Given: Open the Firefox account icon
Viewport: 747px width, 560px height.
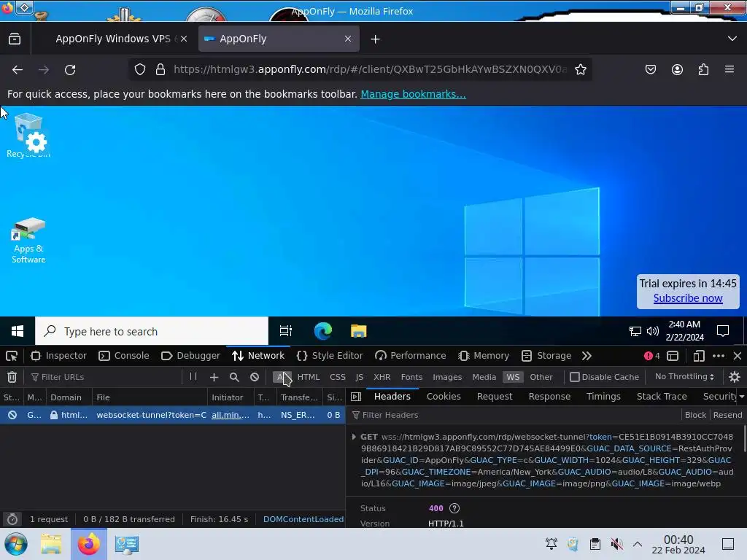Looking at the screenshot, I should click(x=677, y=69).
